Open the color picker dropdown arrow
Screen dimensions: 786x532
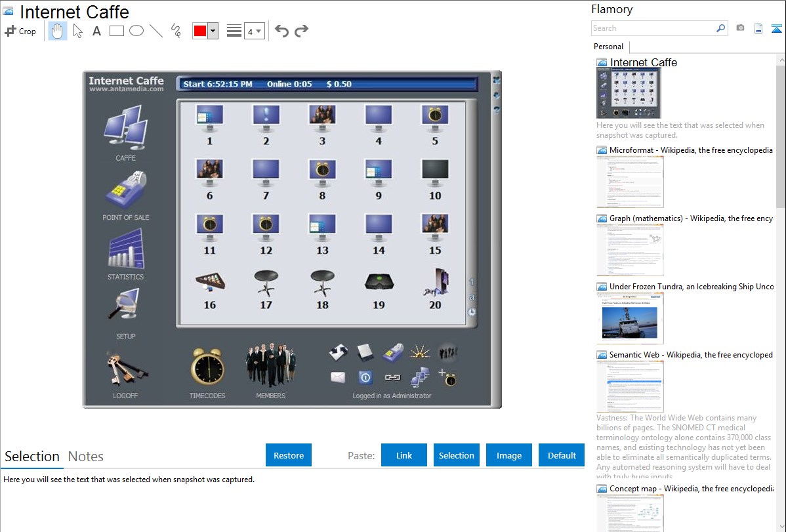coord(213,31)
